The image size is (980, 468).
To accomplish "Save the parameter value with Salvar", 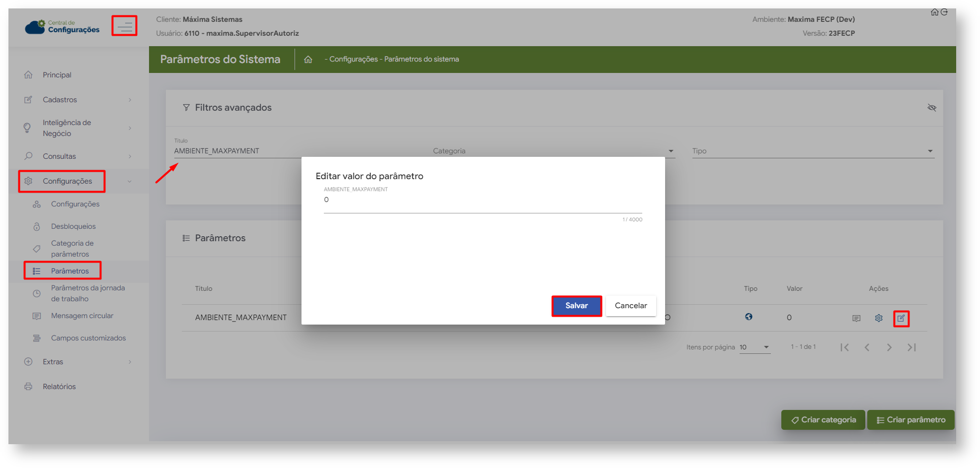I will [x=577, y=306].
